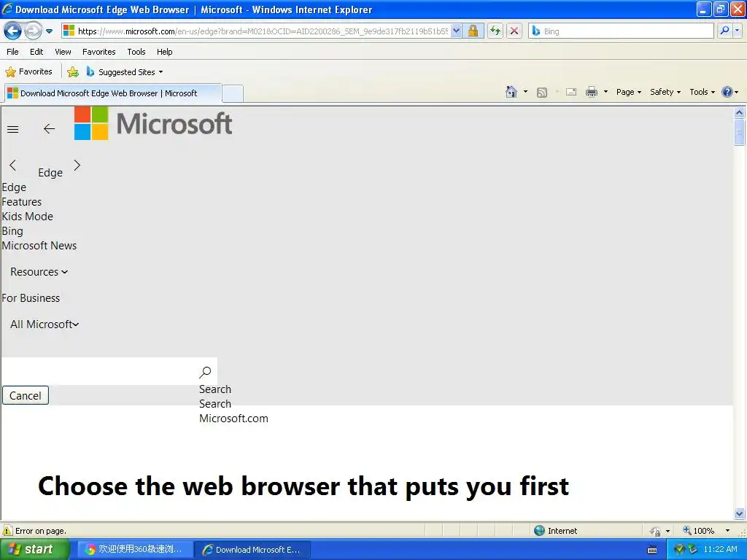Click the page back arrow icon
This screenshot has width=747, height=560.
(x=49, y=128)
